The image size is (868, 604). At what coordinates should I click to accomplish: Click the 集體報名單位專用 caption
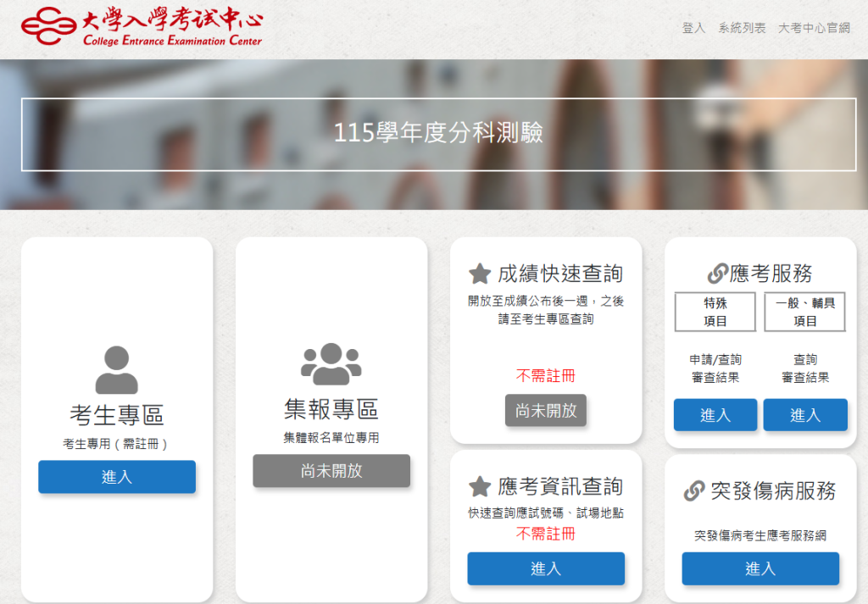coord(331,437)
